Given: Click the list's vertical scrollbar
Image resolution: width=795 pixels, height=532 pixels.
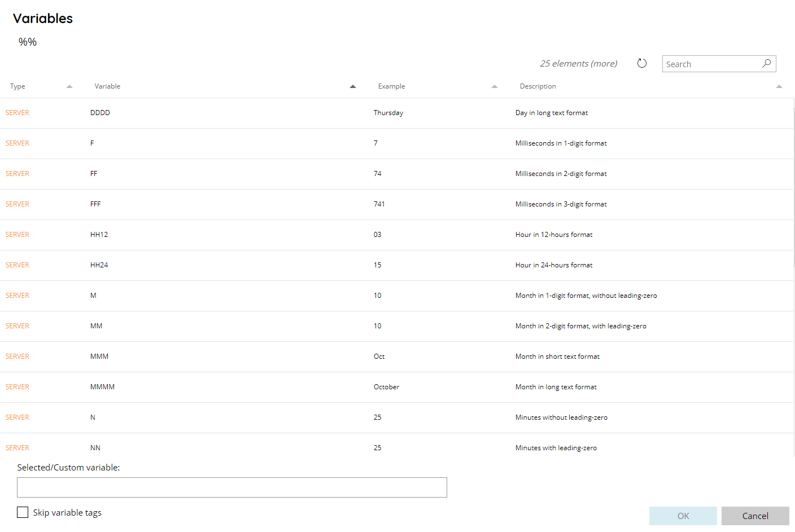Looking at the screenshot, I should pyautogui.click(x=794, y=188).
